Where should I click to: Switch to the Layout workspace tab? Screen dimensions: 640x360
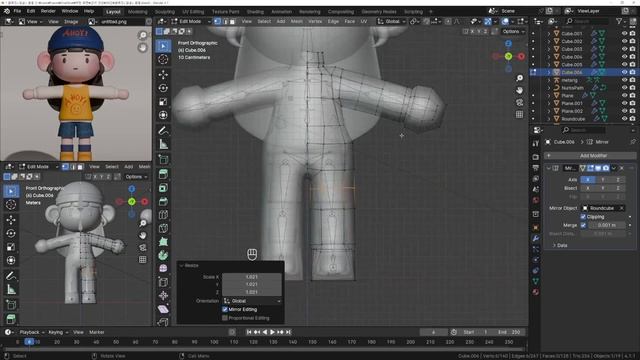113,12
